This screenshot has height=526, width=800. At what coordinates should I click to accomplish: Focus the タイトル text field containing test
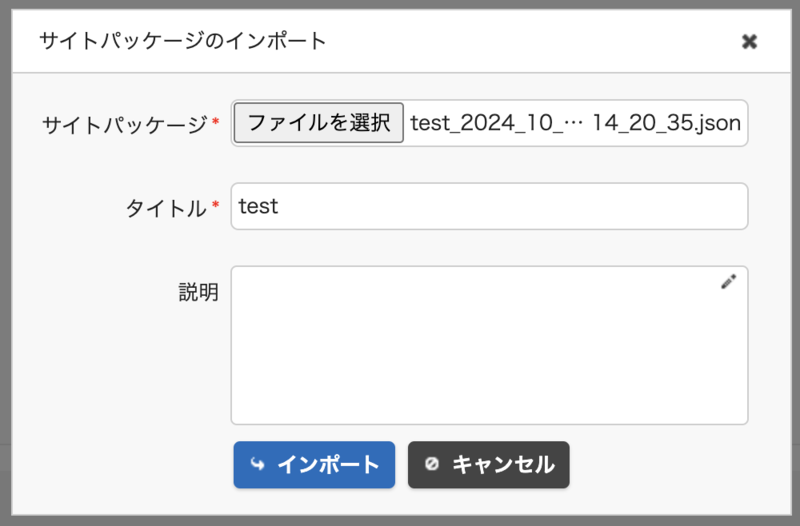coord(489,207)
